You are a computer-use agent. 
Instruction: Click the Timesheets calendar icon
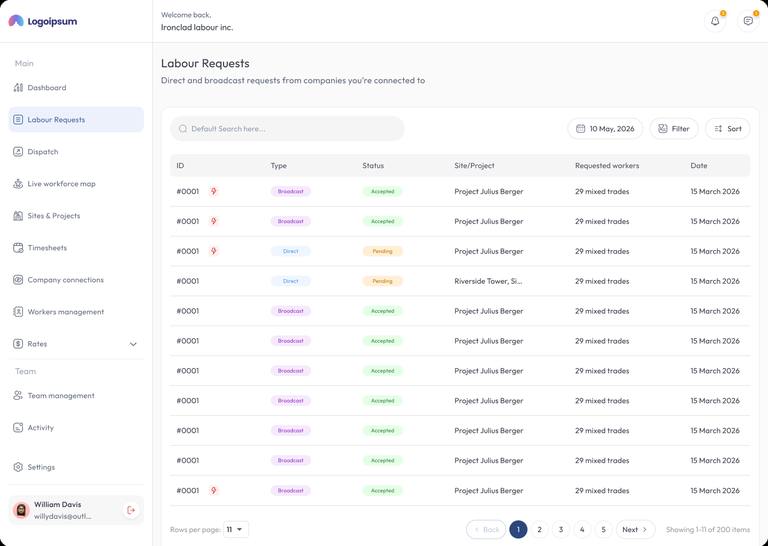coord(18,248)
